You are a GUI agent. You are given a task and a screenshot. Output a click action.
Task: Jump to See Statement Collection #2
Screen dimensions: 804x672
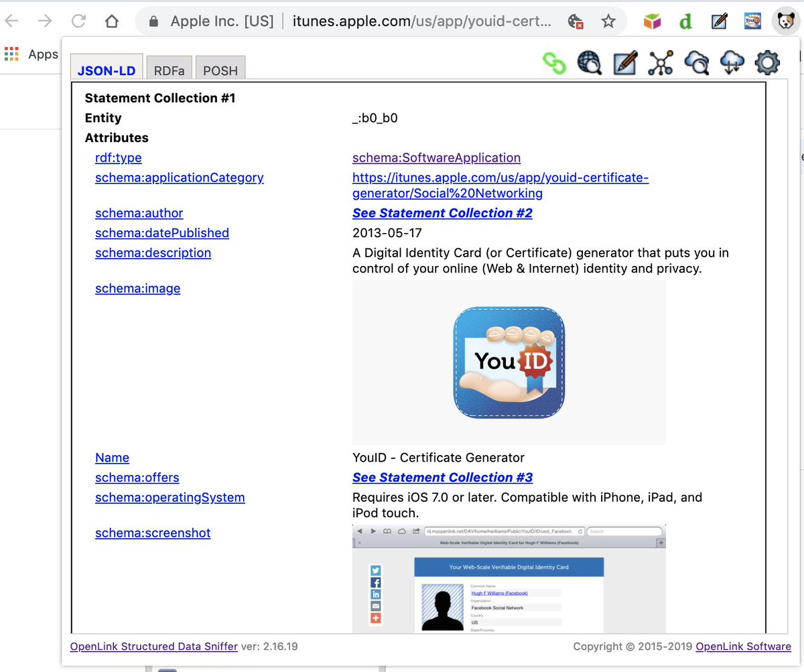point(442,213)
